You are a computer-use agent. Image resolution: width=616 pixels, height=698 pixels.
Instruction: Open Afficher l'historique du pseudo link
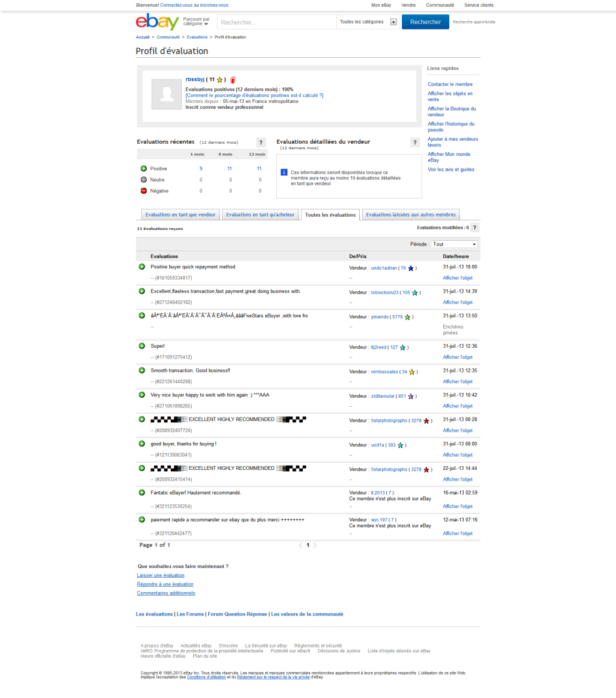[x=451, y=127]
